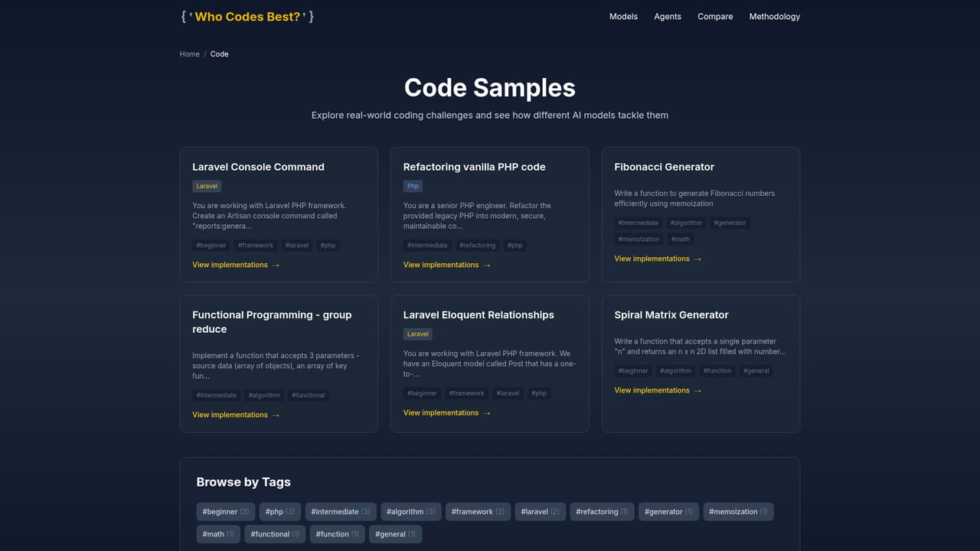Choose #framework tag in Browse by Tags
Screen dimensions: 980x551
click(x=478, y=512)
